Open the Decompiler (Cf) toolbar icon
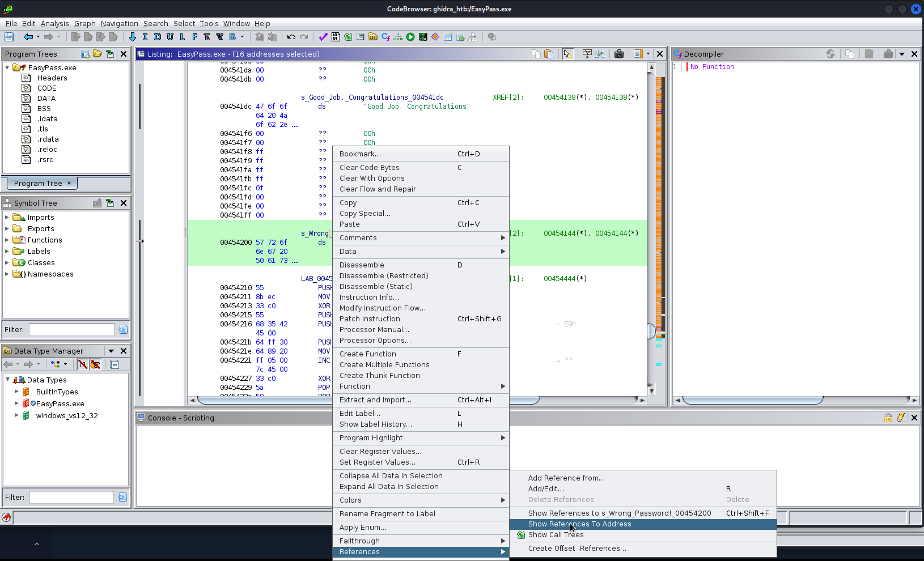924x561 pixels. coord(385,37)
